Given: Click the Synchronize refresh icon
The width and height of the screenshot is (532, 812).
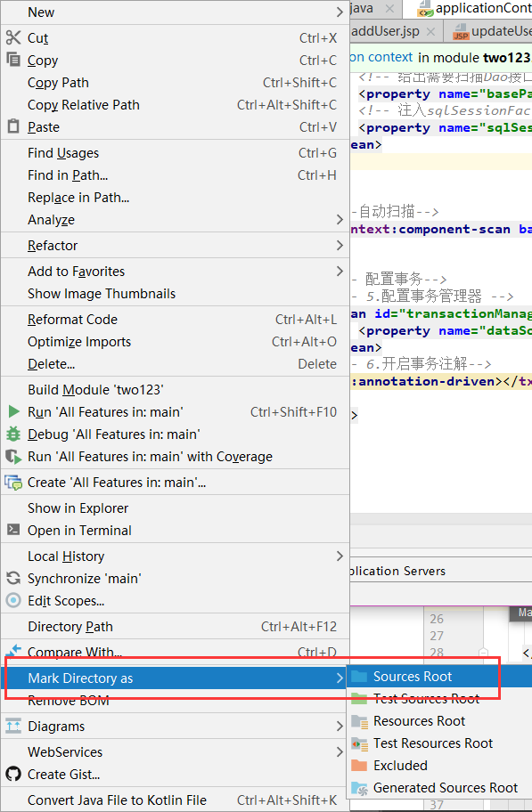Looking at the screenshot, I should [x=13, y=578].
